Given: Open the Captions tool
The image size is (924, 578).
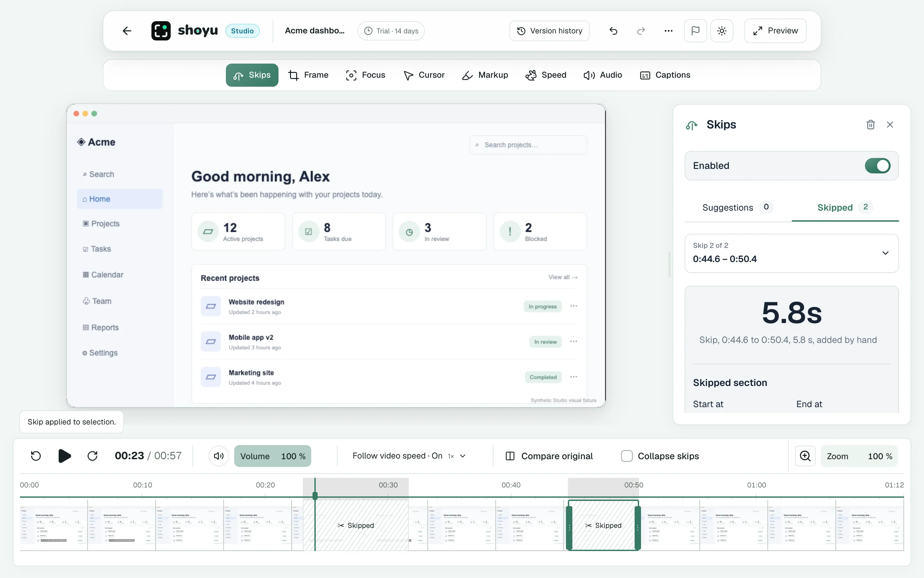Looking at the screenshot, I should coord(665,75).
